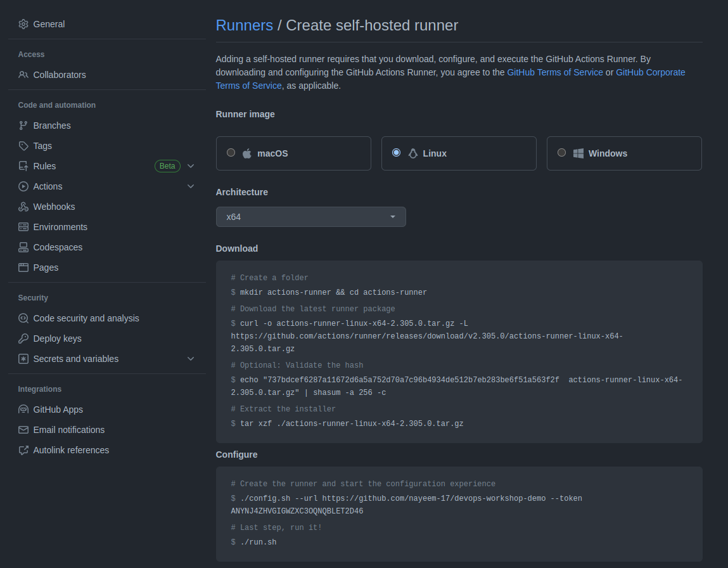Open GitHub Corporate Terms of Service link
The width and height of the screenshot is (728, 568).
(650, 72)
